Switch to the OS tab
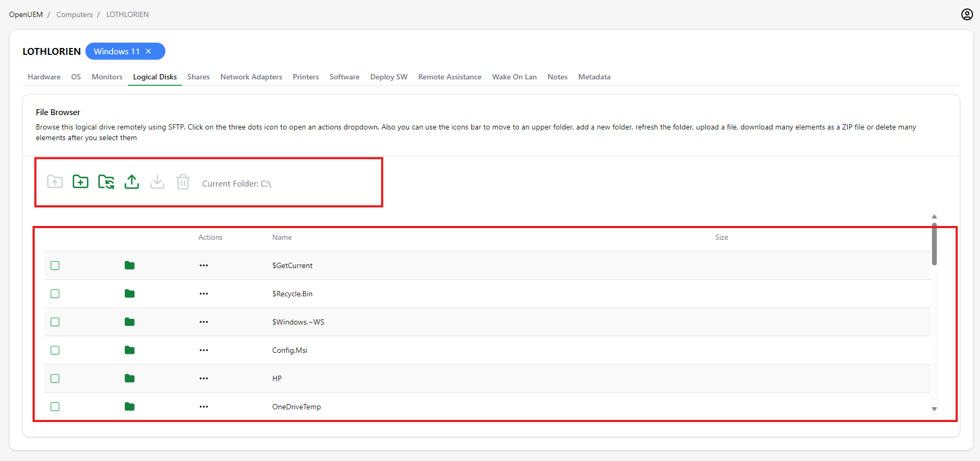 coord(76,77)
